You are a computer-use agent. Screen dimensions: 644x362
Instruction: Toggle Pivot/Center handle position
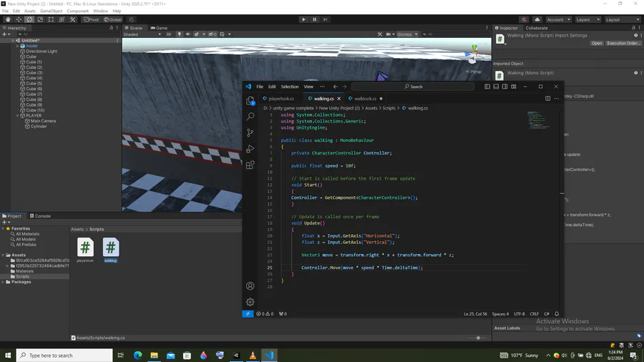[91, 19]
